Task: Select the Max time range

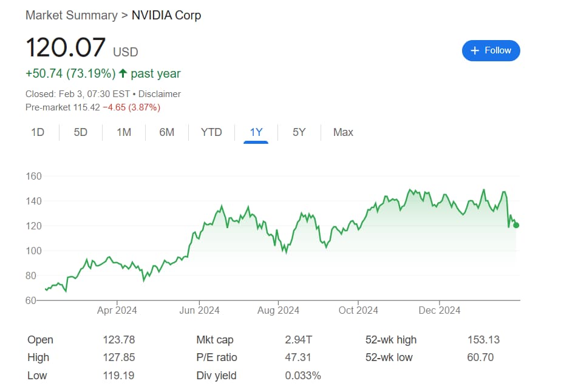Action: [342, 132]
